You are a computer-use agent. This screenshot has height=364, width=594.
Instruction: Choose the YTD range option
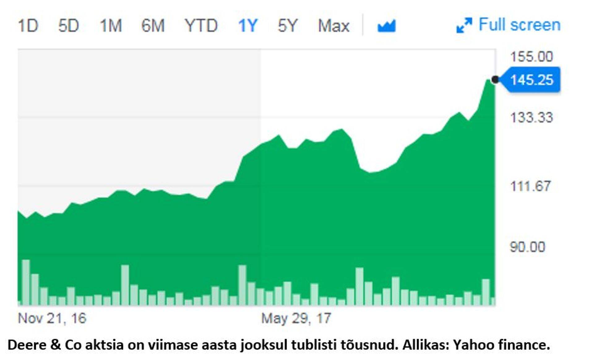click(201, 25)
